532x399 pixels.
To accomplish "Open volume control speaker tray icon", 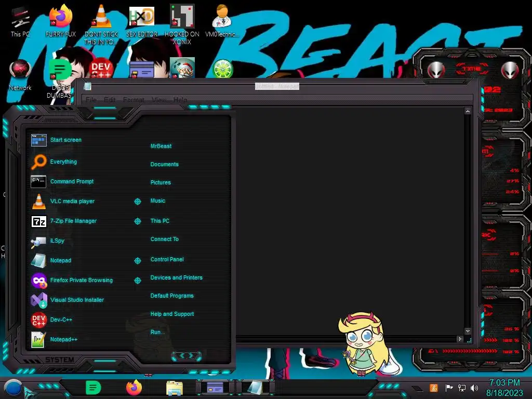I will (474, 388).
